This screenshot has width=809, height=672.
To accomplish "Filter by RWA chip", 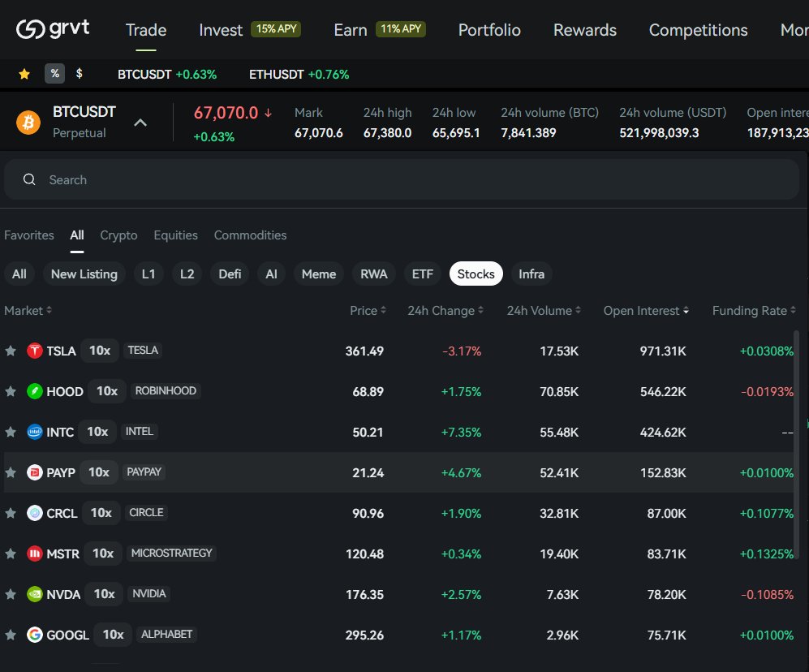I will point(373,274).
